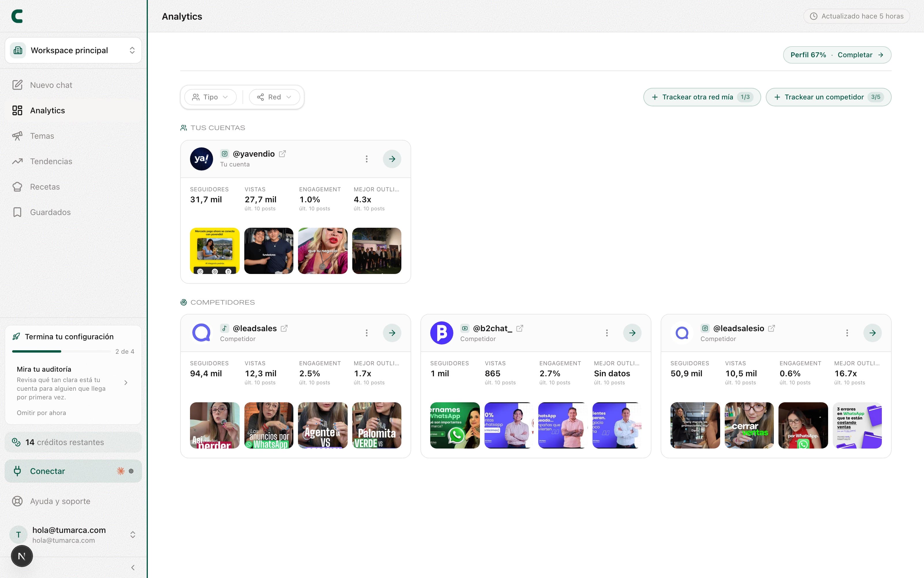Open three-dot menu on @leadsales card
924x578 pixels.
(x=366, y=333)
